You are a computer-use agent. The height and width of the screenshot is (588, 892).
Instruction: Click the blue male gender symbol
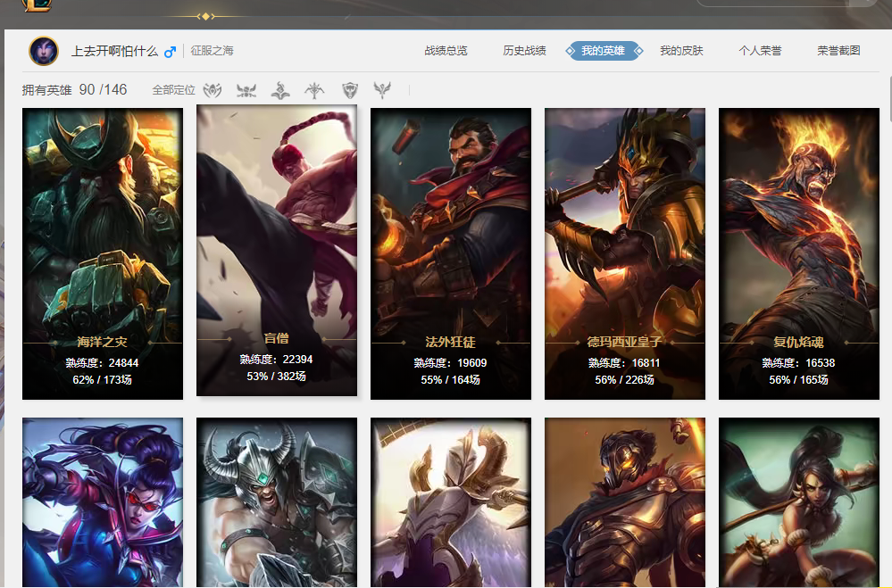click(x=170, y=52)
